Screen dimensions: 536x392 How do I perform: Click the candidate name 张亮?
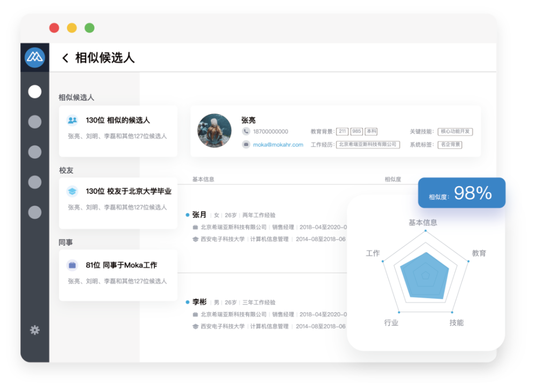point(249,120)
